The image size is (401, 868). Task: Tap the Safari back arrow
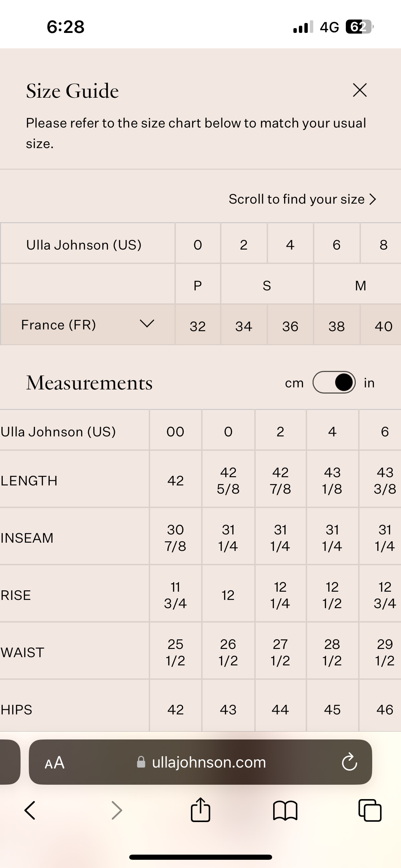click(x=30, y=810)
